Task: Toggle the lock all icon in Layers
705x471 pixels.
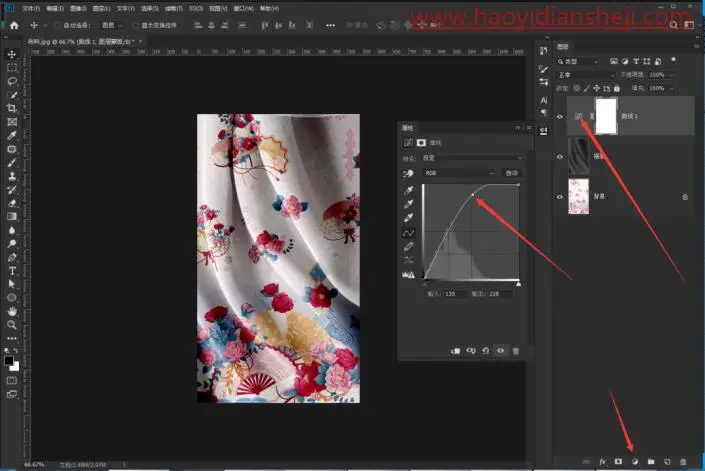Action: pyautogui.click(x=617, y=89)
